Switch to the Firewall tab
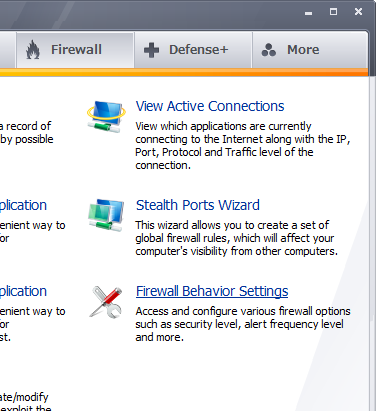376x411 pixels. tap(75, 50)
